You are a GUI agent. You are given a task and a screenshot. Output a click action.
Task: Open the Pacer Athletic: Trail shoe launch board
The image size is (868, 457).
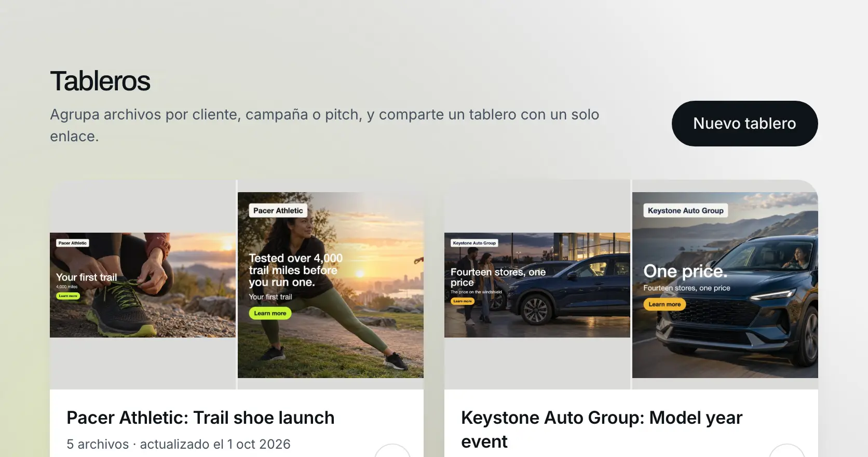click(200, 418)
